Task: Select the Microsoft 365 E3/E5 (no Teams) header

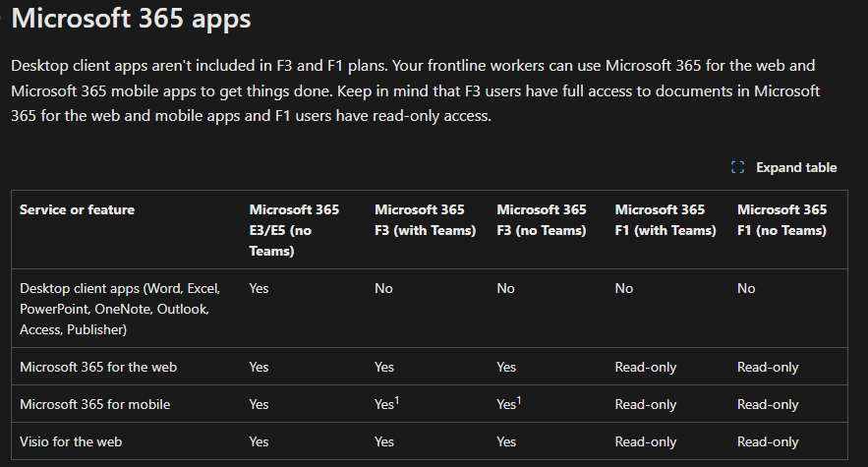Action: pos(294,230)
